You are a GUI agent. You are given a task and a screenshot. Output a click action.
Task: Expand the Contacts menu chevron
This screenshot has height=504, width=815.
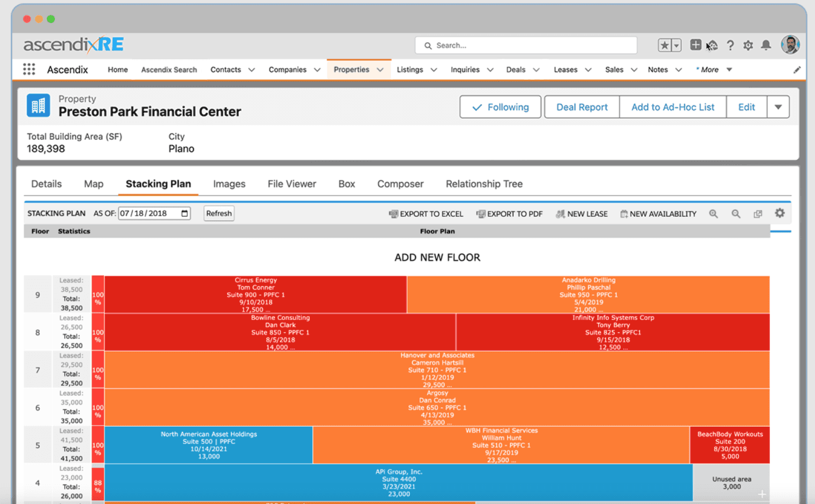tap(252, 70)
